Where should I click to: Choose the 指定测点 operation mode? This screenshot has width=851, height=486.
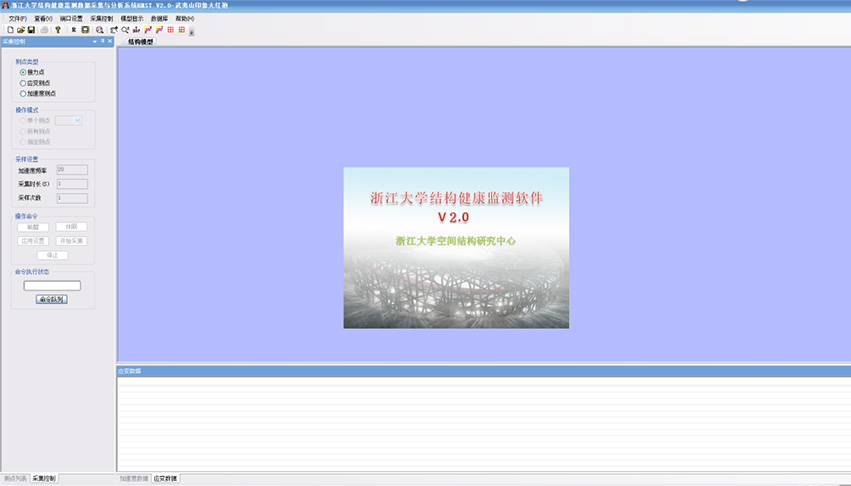pyautogui.click(x=23, y=142)
